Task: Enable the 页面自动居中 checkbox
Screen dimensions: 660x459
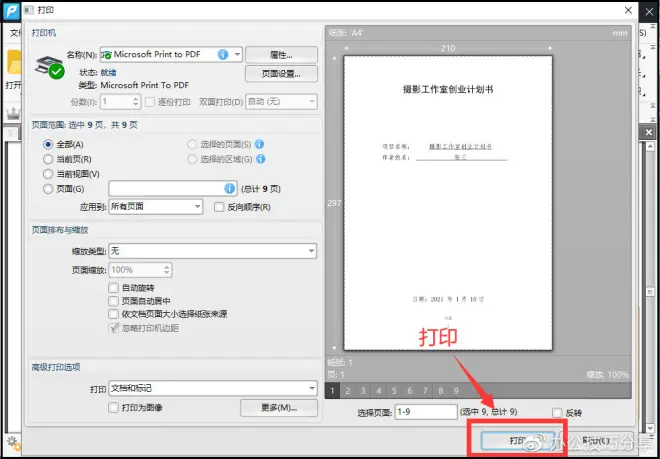Action: pos(113,301)
